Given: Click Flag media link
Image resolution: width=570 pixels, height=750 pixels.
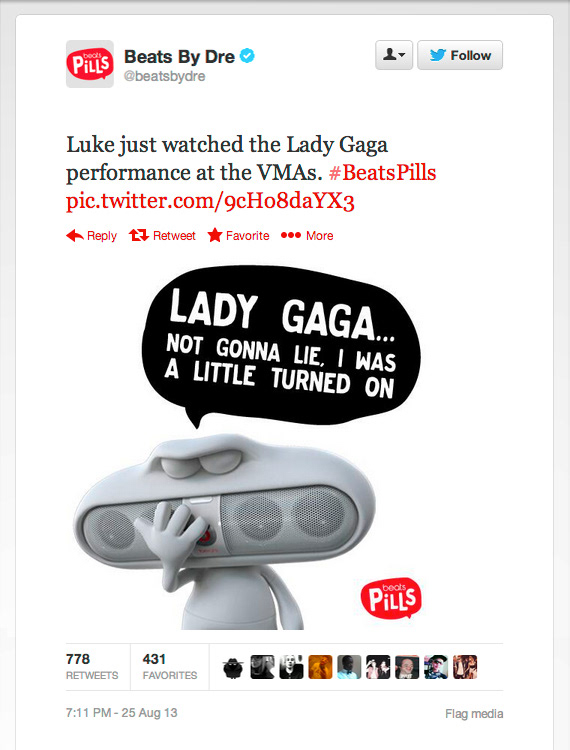Looking at the screenshot, I should point(474,714).
